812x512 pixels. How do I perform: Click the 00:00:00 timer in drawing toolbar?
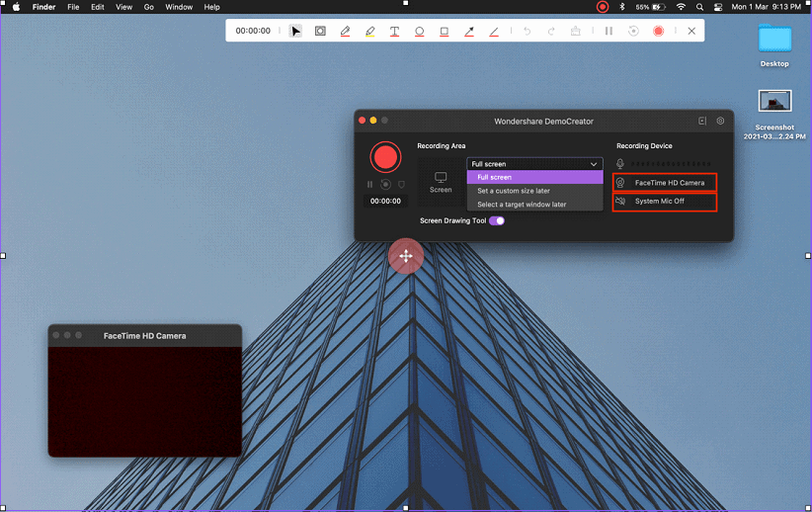(253, 31)
